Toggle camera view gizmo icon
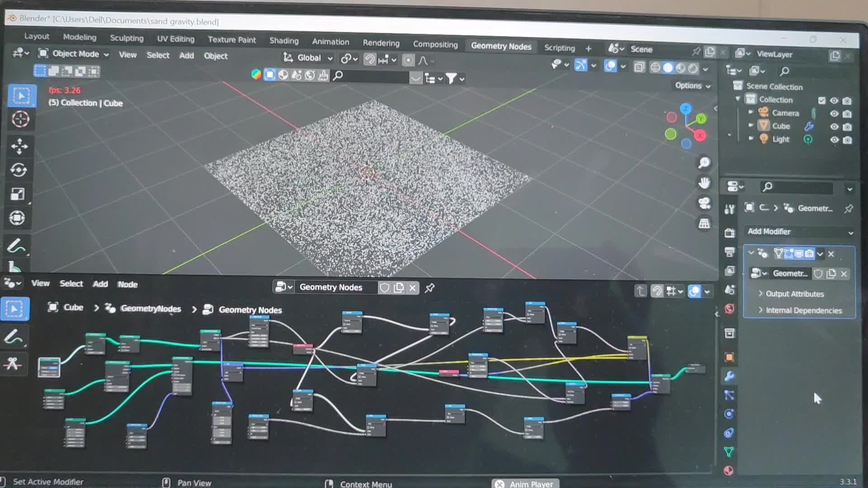Screen dimensions: 868x488 coord(704,203)
